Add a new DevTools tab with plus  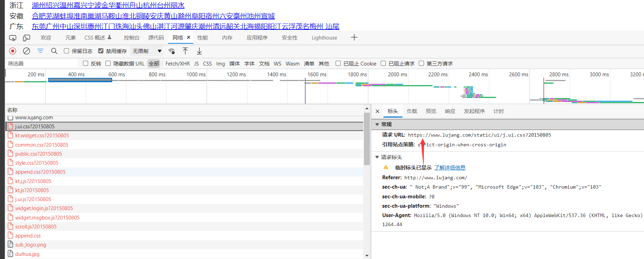click(x=354, y=37)
